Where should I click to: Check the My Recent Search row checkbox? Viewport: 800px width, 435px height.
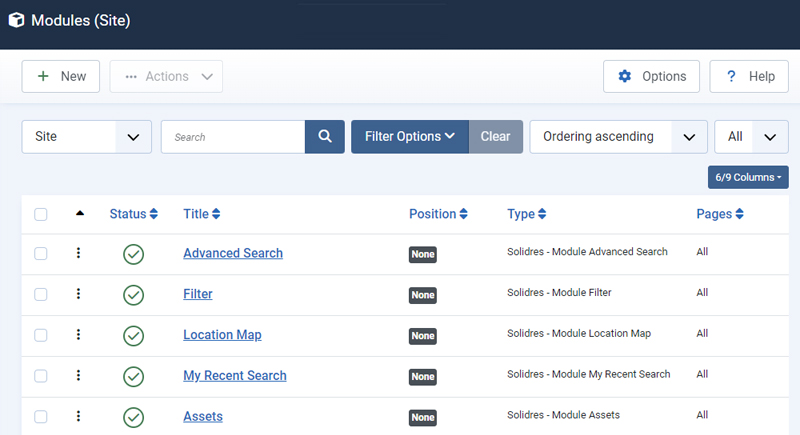point(41,376)
